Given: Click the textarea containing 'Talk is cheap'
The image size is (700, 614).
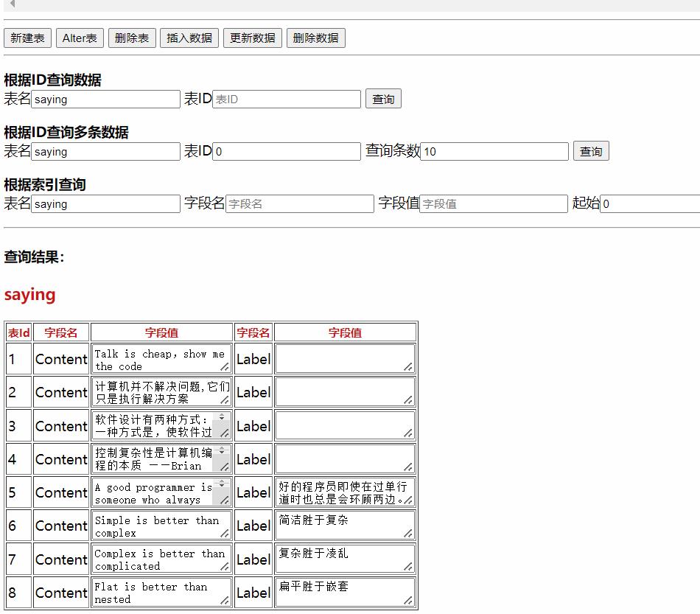Looking at the screenshot, I should pos(158,359).
